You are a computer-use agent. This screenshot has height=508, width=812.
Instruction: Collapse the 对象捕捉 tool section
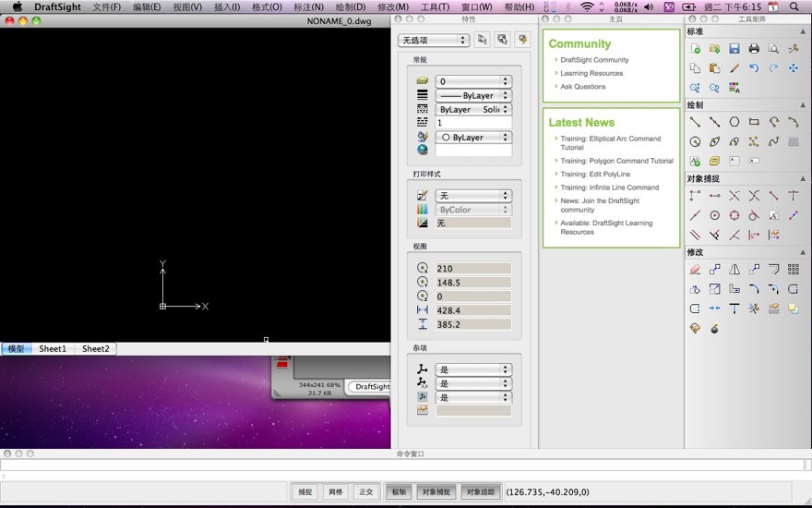tap(803, 179)
